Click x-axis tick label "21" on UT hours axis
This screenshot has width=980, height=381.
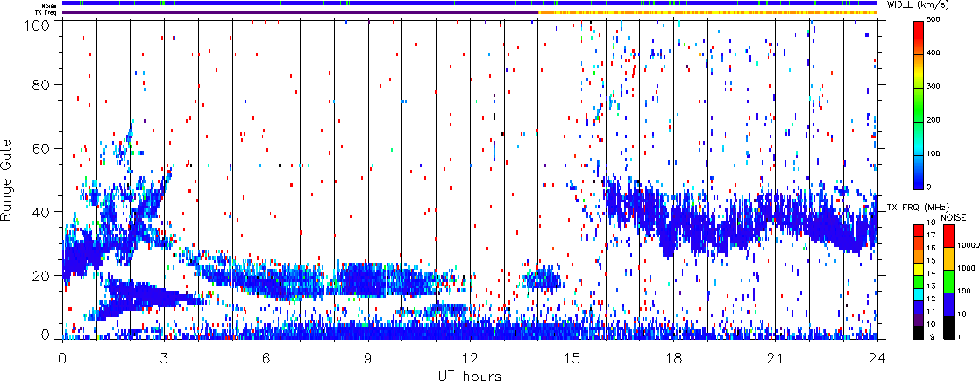776,358
